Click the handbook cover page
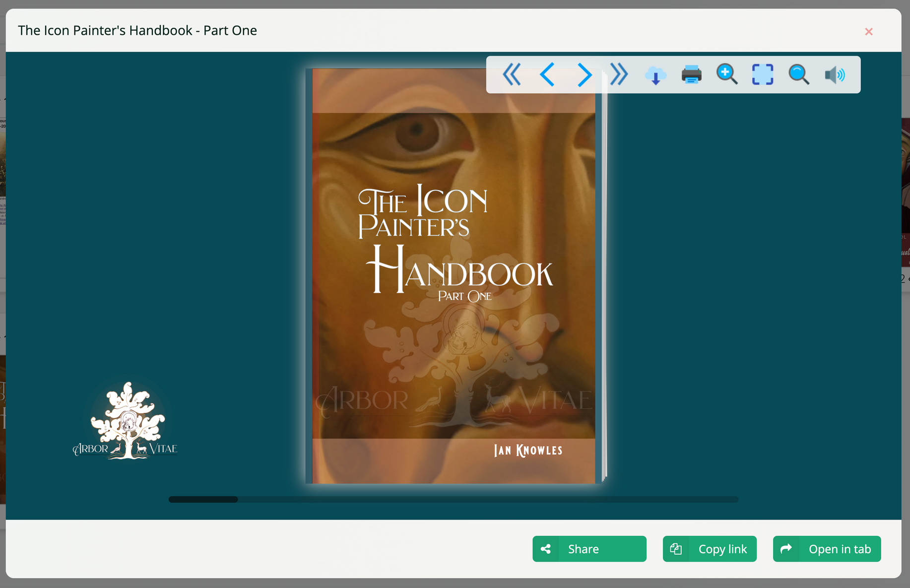 tap(454, 276)
